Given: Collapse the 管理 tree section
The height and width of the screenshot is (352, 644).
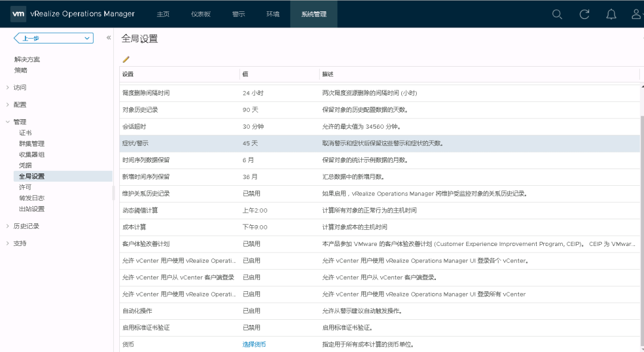Looking at the screenshot, I should (8, 122).
